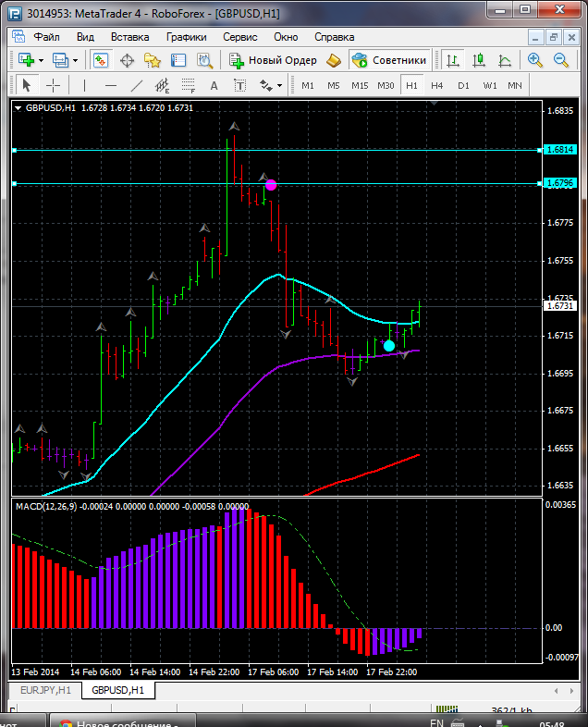This screenshot has height=727, width=588.
Task: Open the Data Window crosshair icon
Action: tap(127, 60)
